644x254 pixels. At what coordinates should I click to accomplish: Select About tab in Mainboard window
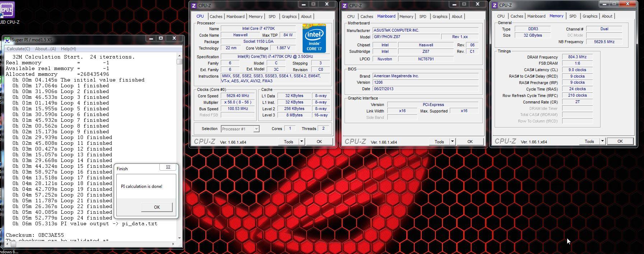point(457,17)
